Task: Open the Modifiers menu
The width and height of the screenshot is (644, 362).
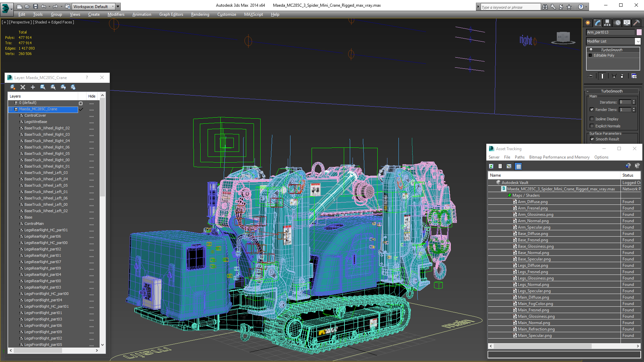Action: point(116,14)
